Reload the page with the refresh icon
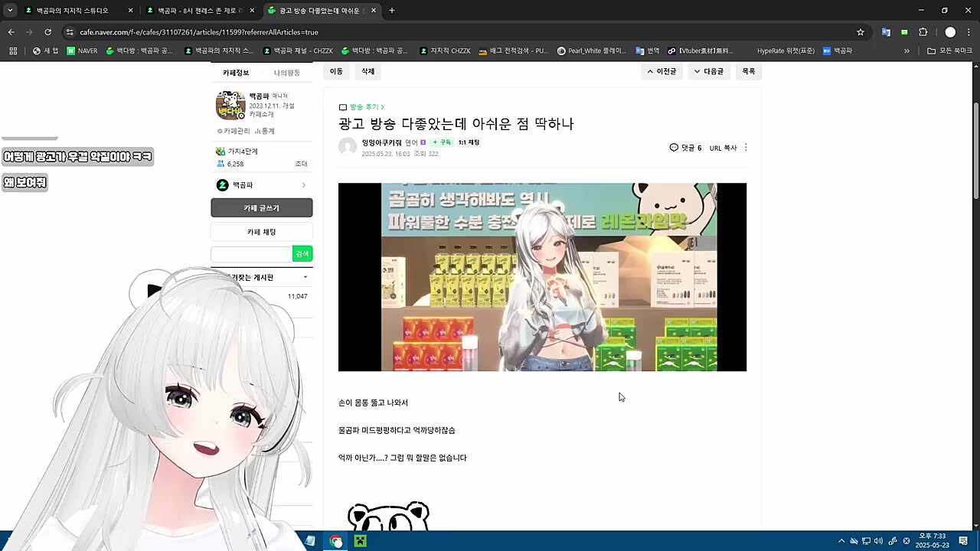The width and height of the screenshot is (980, 551). pyautogui.click(x=47, y=32)
